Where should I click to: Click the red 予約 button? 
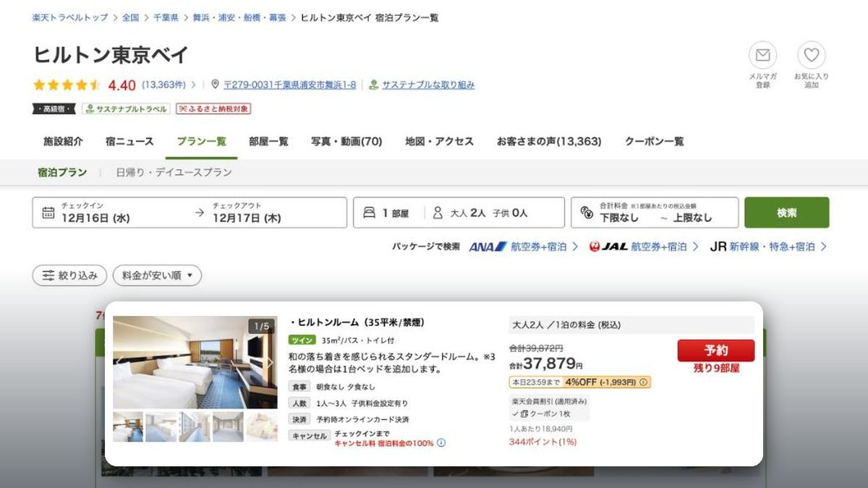[x=716, y=351]
